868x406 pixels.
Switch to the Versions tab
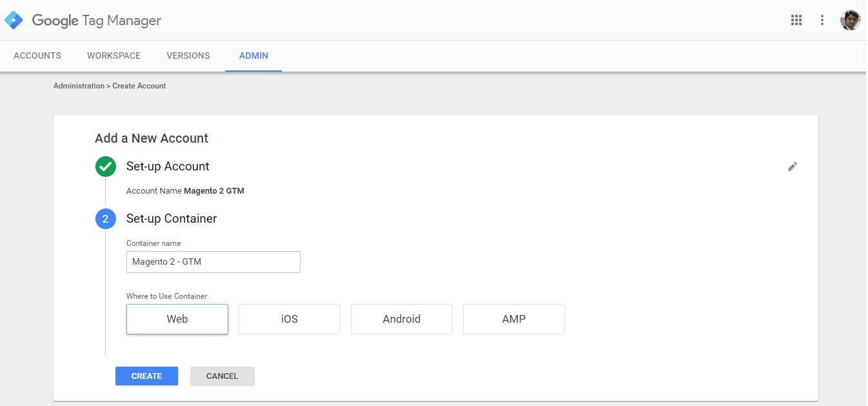(188, 56)
